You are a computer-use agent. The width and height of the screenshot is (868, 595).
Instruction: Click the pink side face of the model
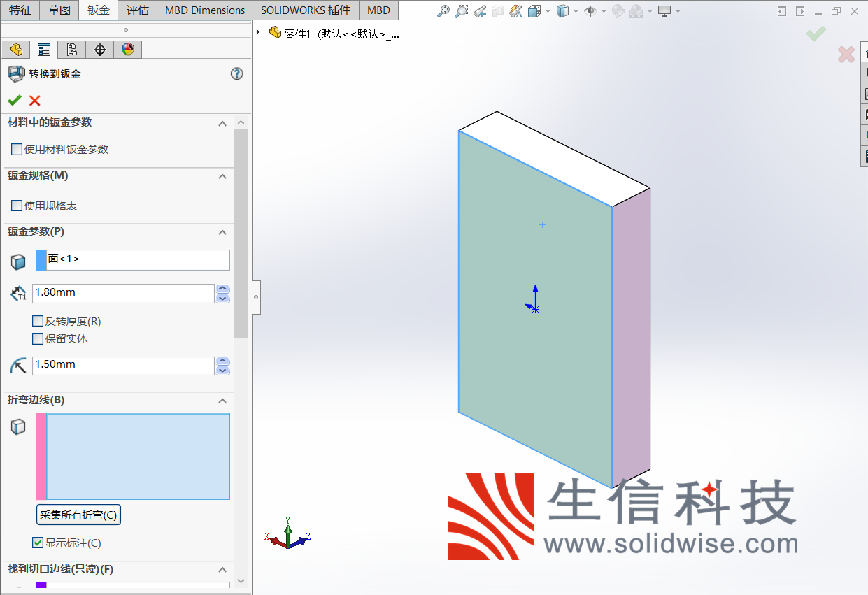631,338
